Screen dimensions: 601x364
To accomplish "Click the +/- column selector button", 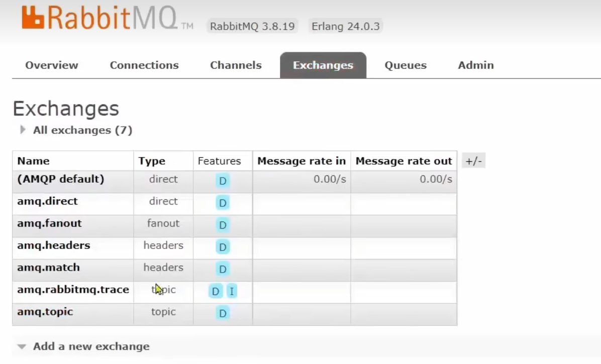I will [x=473, y=161].
